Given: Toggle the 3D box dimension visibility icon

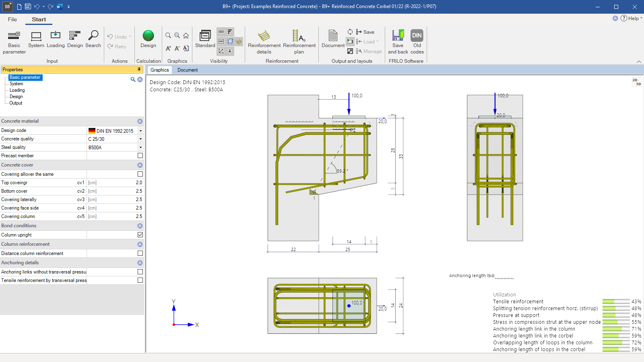Looking at the screenshot, I should [x=230, y=41].
